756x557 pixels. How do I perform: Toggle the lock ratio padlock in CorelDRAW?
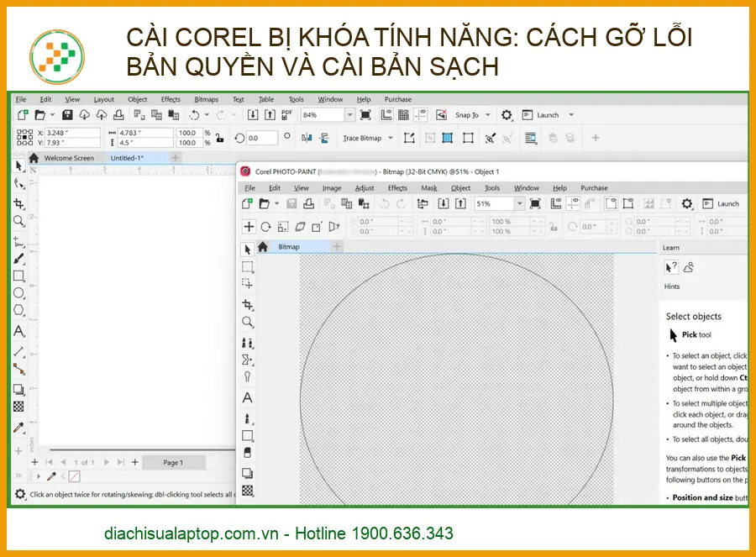click(219, 138)
